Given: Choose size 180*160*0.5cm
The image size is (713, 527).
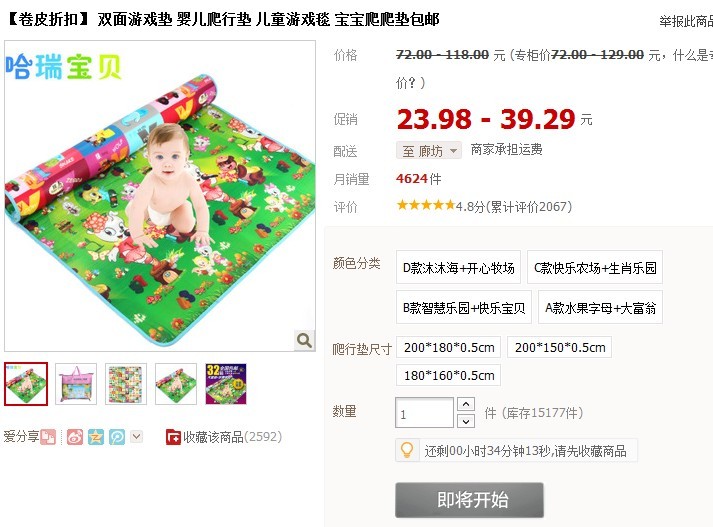Looking at the screenshot, I should pos(449,375).
